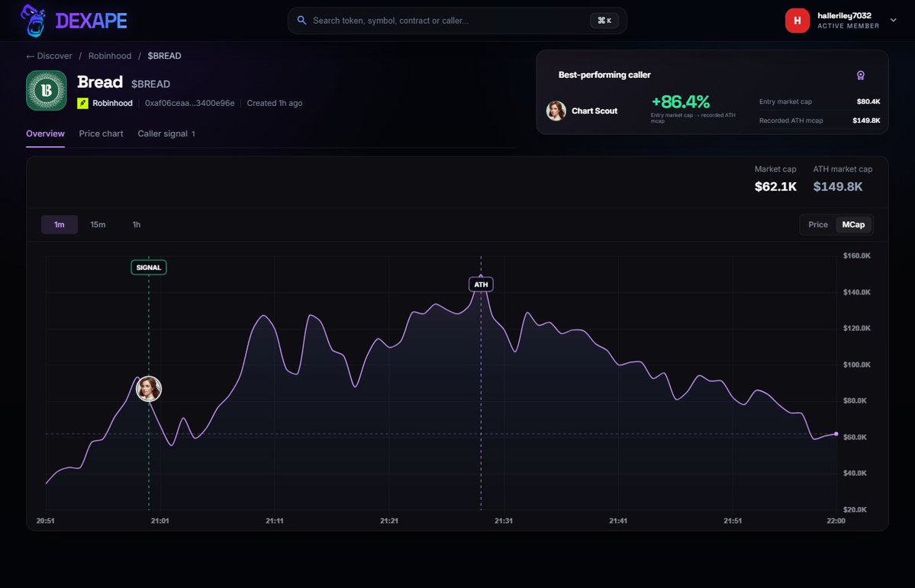The image size is (915, 588).
Task: Click Robinhood label under token name
Action: [113, 103]
